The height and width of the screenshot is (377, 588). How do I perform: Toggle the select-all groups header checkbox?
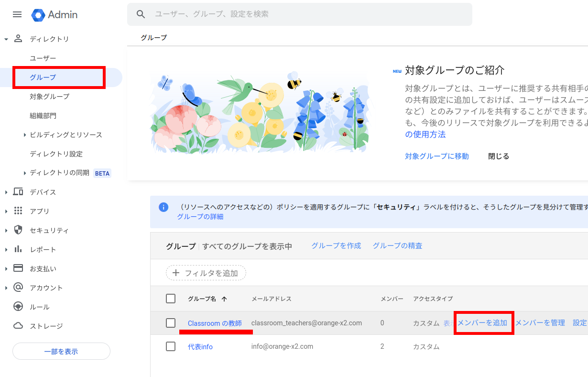coord(171,299)
